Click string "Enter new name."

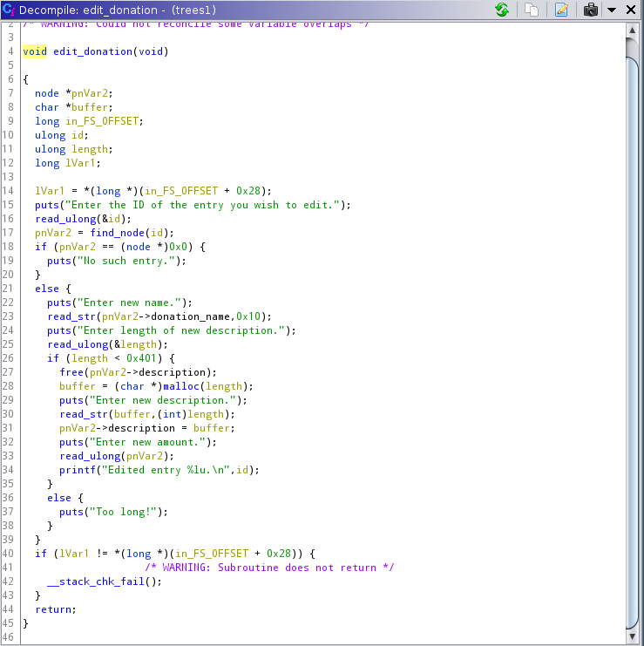pos(129,303)
